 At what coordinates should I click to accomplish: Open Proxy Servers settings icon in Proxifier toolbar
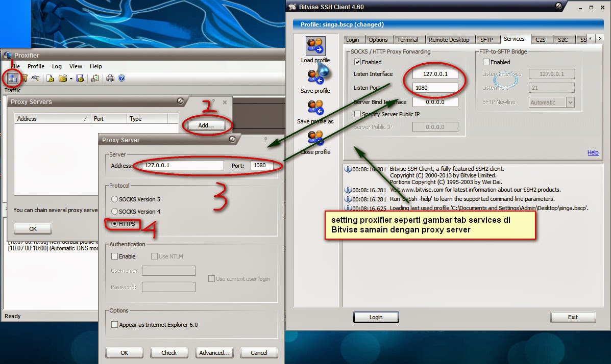(12, 78)
